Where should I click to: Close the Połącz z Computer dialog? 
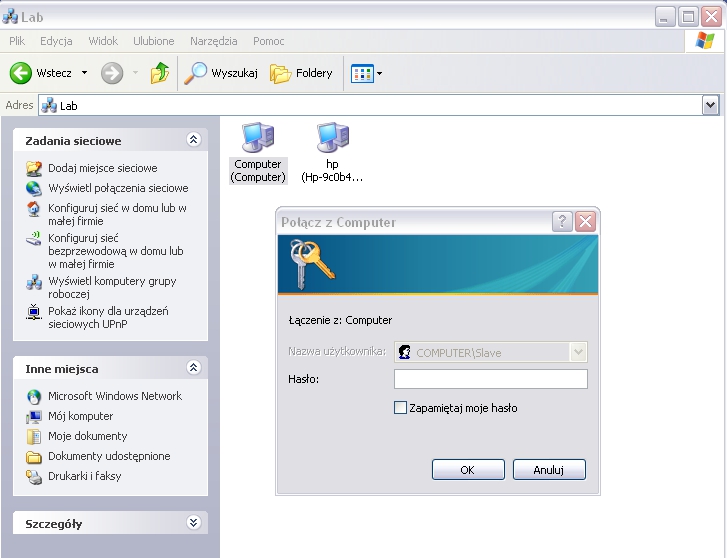[x=585, y=222]
